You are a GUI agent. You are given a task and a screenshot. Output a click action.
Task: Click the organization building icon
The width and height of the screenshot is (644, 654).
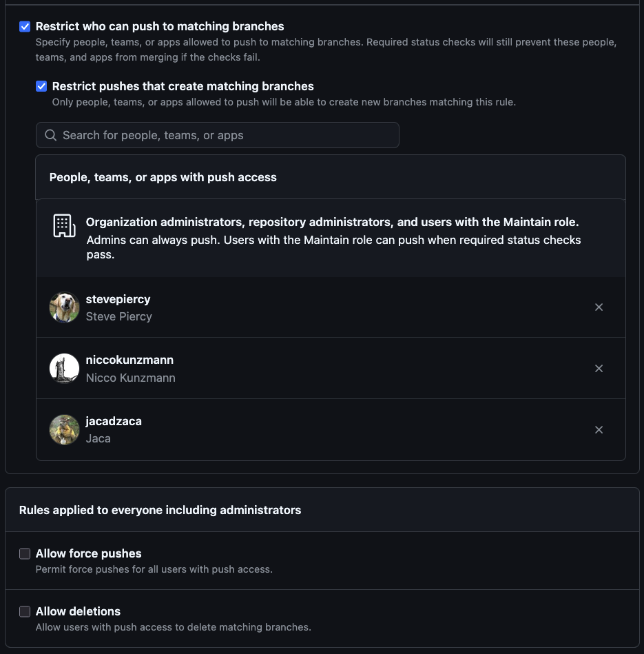(64, 226)
